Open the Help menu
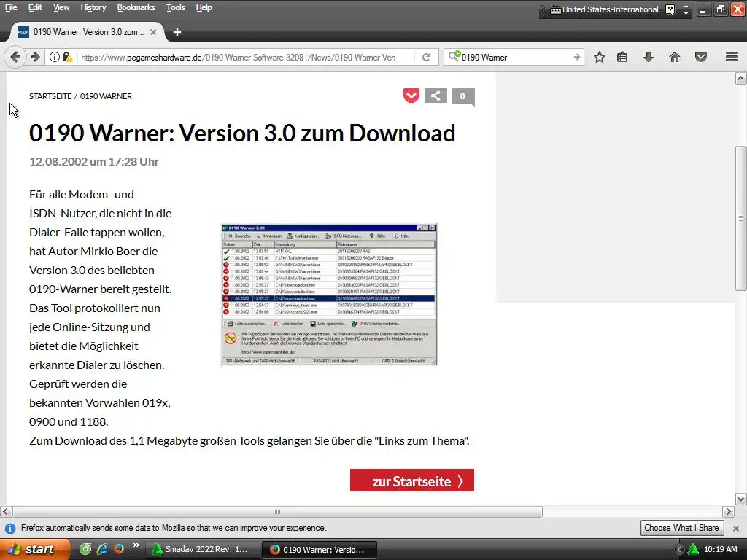 click(x=204, y=7)
